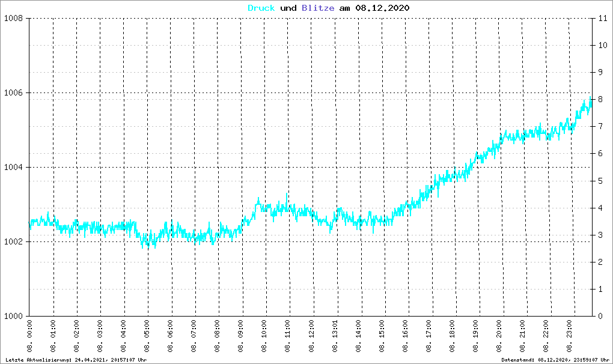Image resolution: width=613 pixels, height=364 pixels.
Task: Click the left axis label 1006
Action: tap(13, 93)
